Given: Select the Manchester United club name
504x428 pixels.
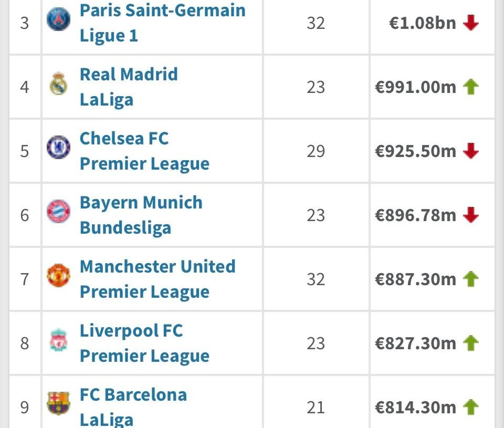Looking at the screenshot, I should [157, 267].
